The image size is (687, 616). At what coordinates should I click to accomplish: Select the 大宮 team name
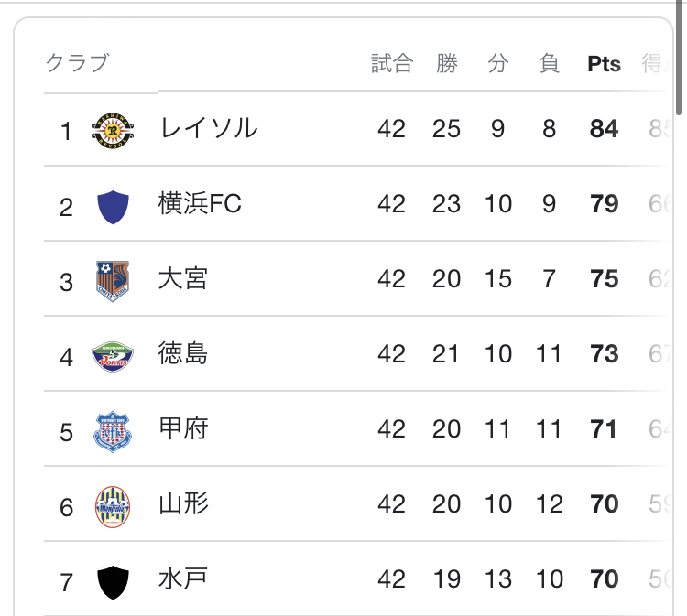[x=183, y=279]
